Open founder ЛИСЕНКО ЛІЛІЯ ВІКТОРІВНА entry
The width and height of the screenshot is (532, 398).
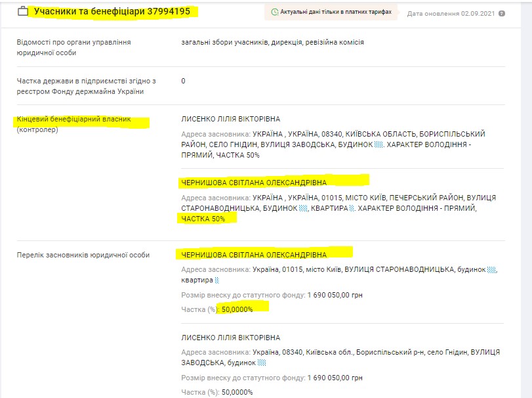tap(230, 338)
